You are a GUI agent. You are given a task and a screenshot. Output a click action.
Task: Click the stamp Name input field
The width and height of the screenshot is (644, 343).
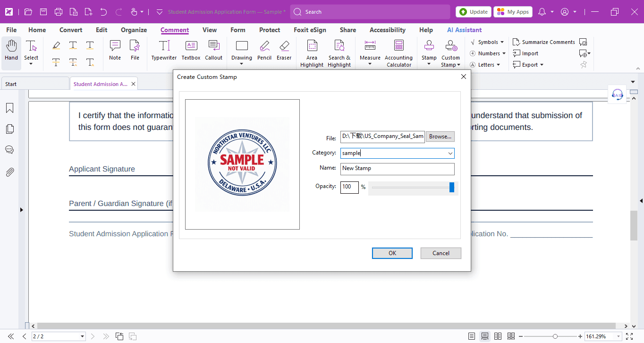click(x=398, y=169)
